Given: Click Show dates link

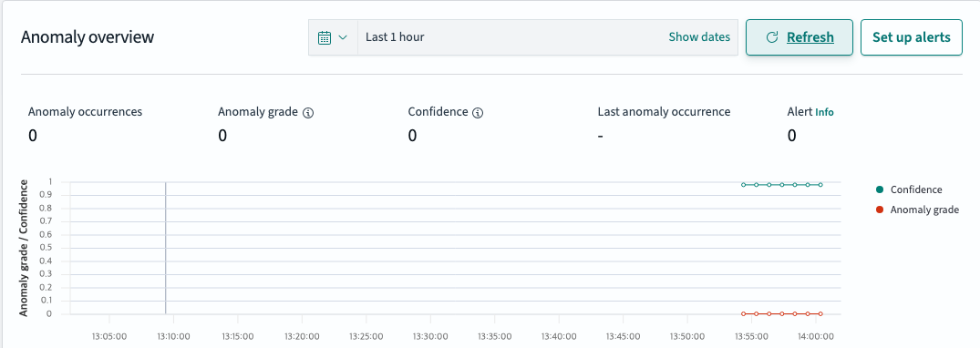Looking at the screenshot, I should pyautogui.click(x=699, y=36).
